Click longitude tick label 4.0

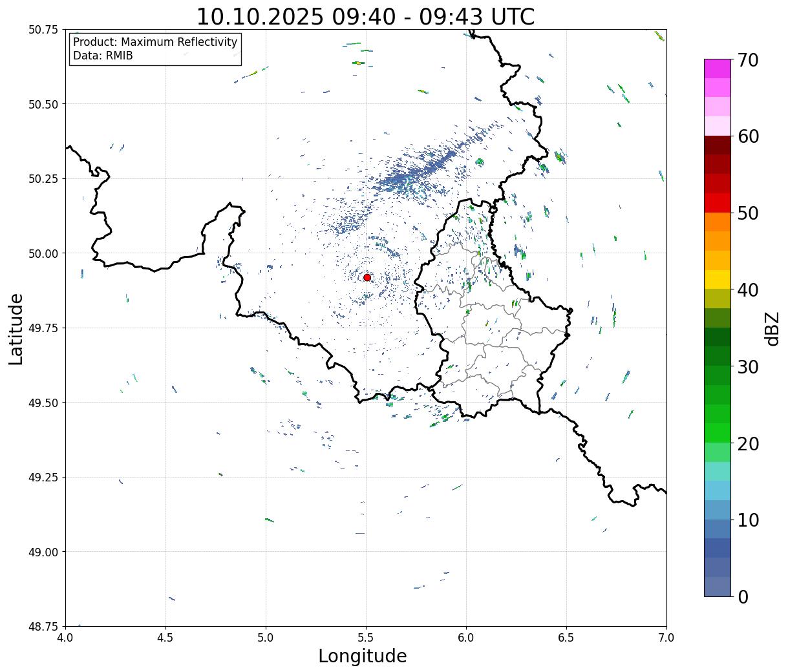(65, 638)
